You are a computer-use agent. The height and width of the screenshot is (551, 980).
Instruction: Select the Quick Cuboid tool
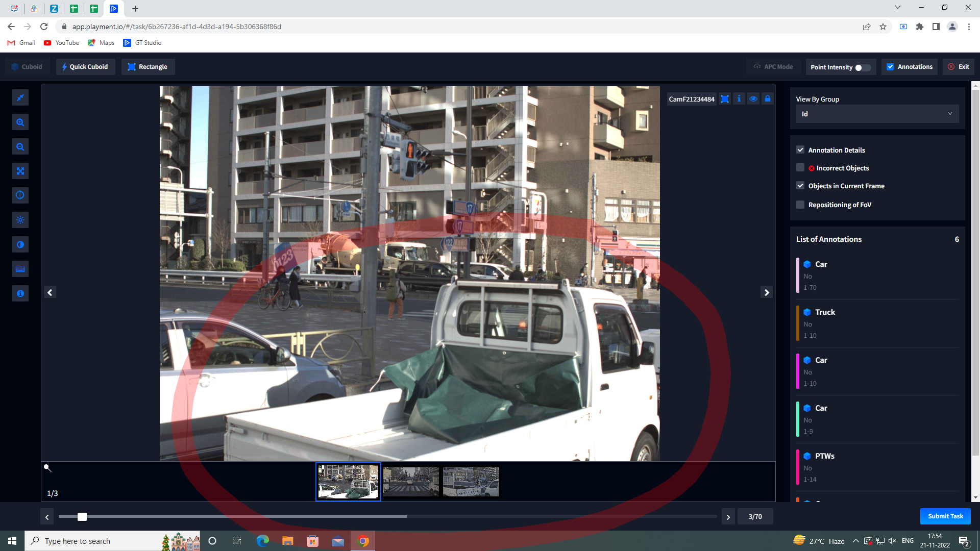click(85, 67)
